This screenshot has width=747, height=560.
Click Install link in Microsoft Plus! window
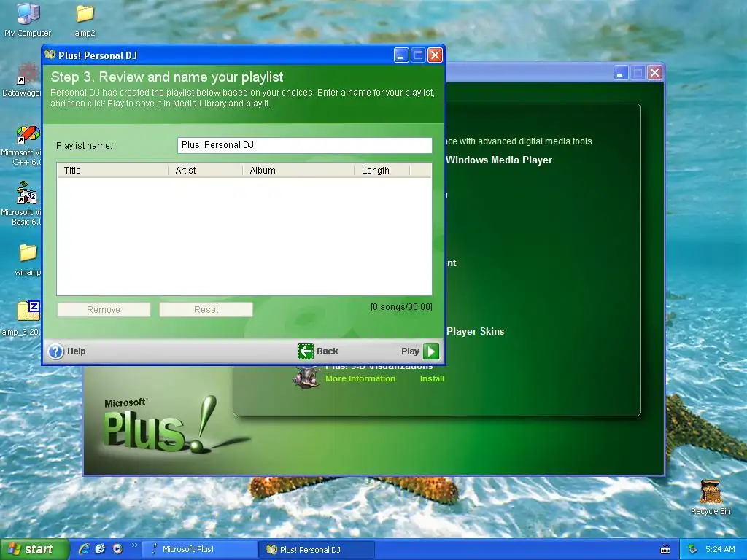(x=432, y=378)
